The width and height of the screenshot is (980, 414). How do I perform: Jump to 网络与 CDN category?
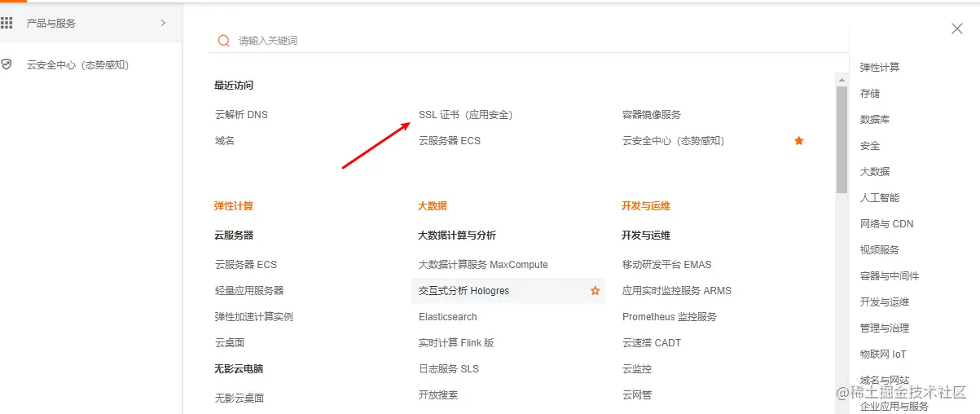887,224
